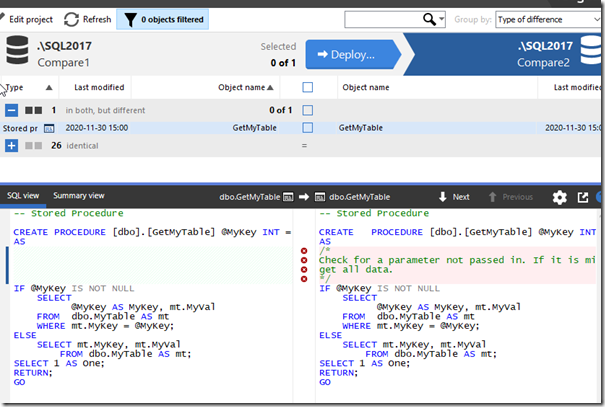Image resolution: width=605 pixels, height=407 pixels.
Task: Click the source database icon for Compare1
Action: point(17,50)
